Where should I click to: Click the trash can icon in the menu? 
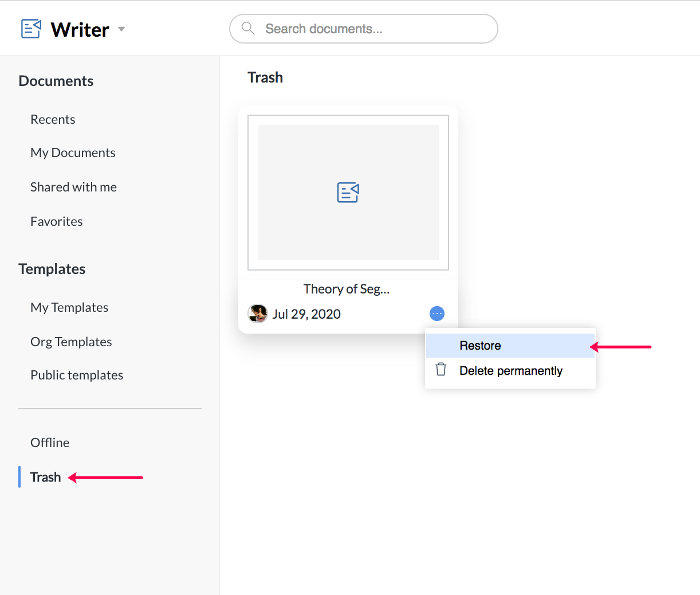tap(441, 370)
